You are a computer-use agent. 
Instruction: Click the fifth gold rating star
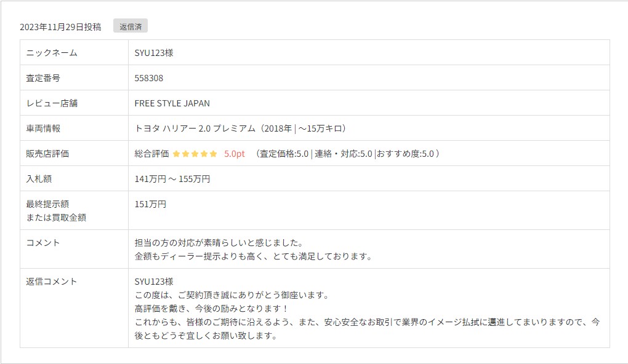pos(213,154)
